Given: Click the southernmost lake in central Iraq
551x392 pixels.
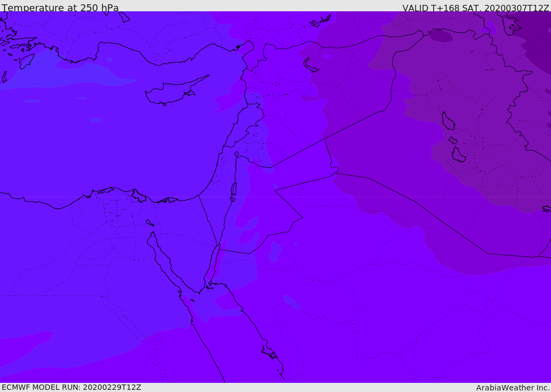Looking at the screenshot, I should click(458, 155).
